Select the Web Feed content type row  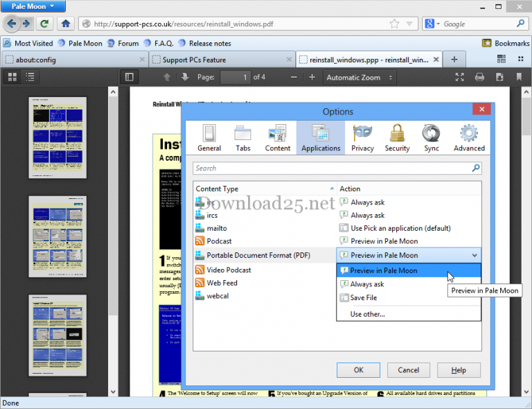click(x=265, y=283)
